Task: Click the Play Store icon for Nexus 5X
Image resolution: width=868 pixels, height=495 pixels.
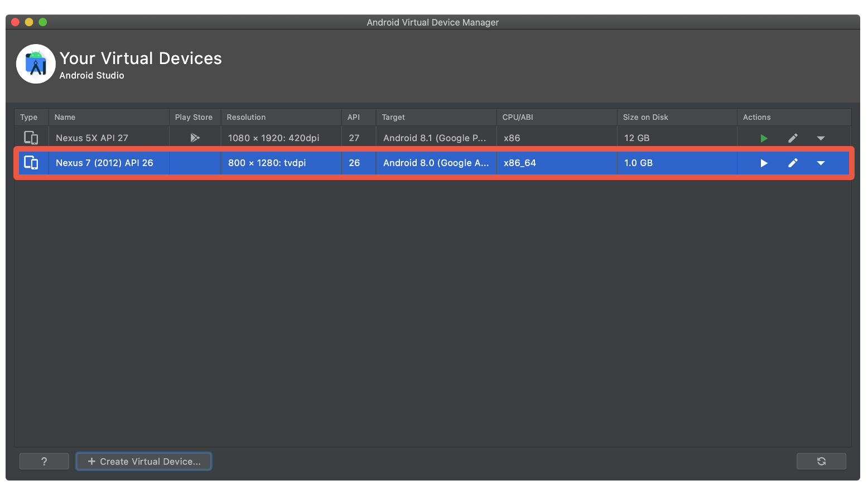Action: pos(195,138)
